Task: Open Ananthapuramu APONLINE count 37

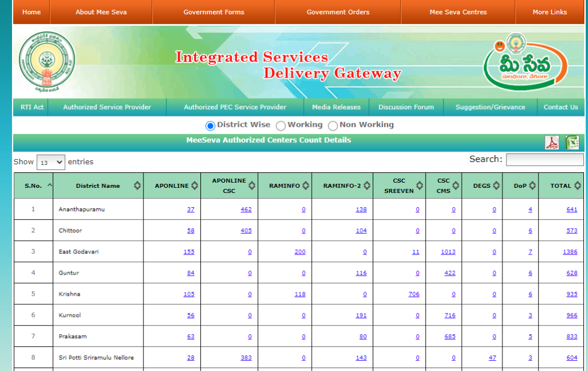Action: pyautogui.click(x=191, y=209)
